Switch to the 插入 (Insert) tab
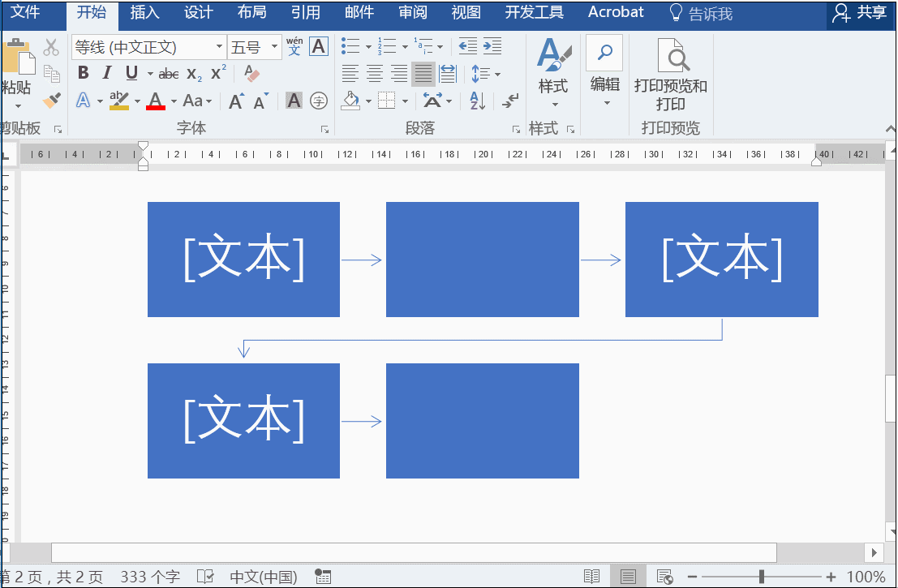The image size is (898, 588). tap(144, 12)
